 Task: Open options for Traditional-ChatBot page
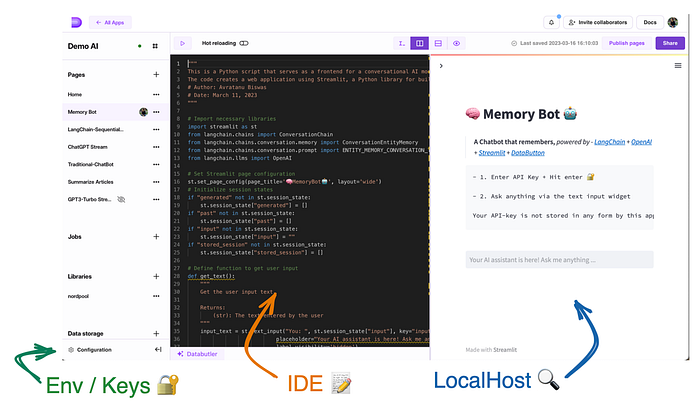coord(156,164)
